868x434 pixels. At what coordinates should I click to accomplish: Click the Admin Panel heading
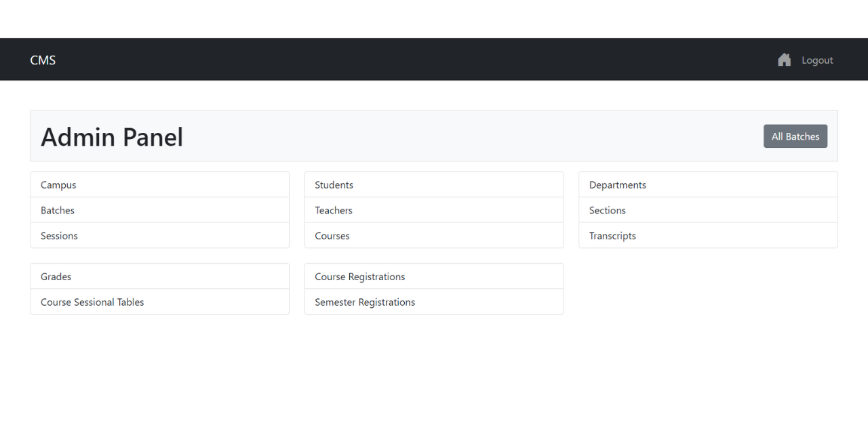pos(112,137)
